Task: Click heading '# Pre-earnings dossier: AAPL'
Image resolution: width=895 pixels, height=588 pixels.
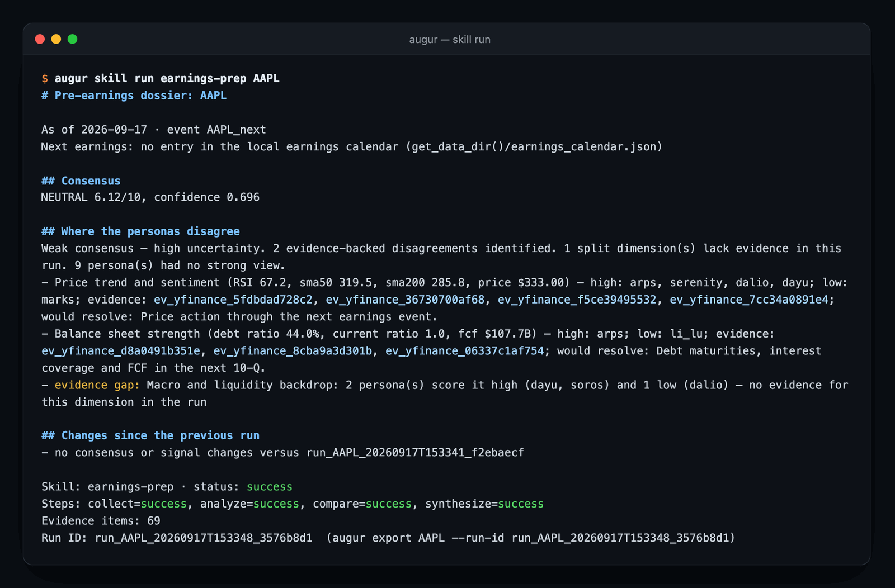Action: coord(134,96)
